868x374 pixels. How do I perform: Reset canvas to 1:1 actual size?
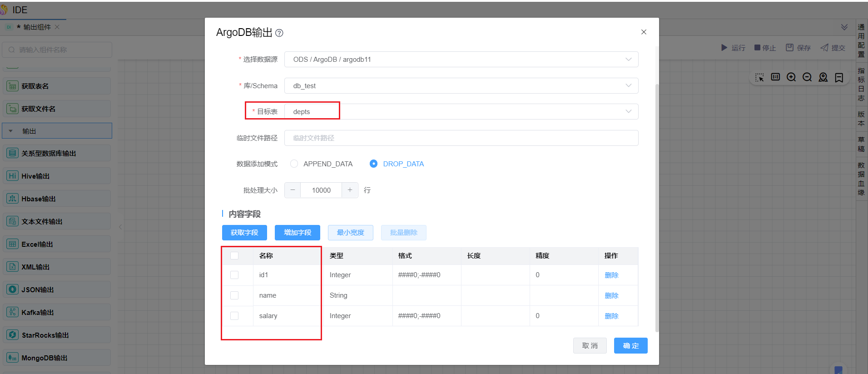point(775,77)
